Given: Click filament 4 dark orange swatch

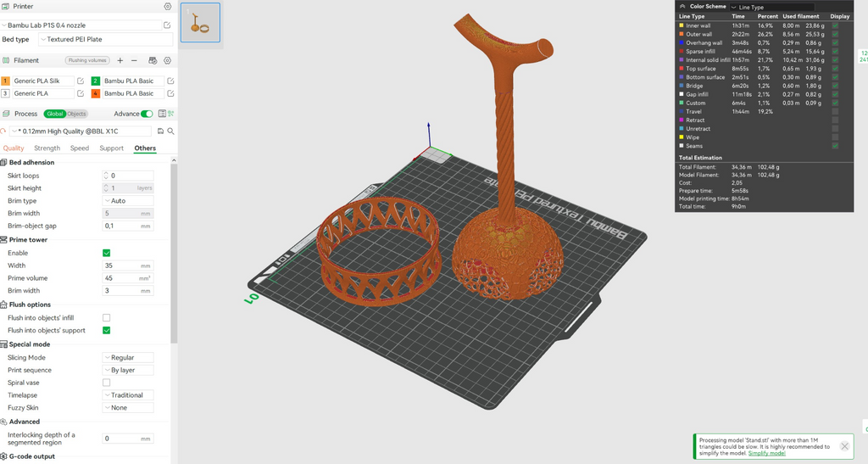Looking at the screenshot, I should [95, 93].
